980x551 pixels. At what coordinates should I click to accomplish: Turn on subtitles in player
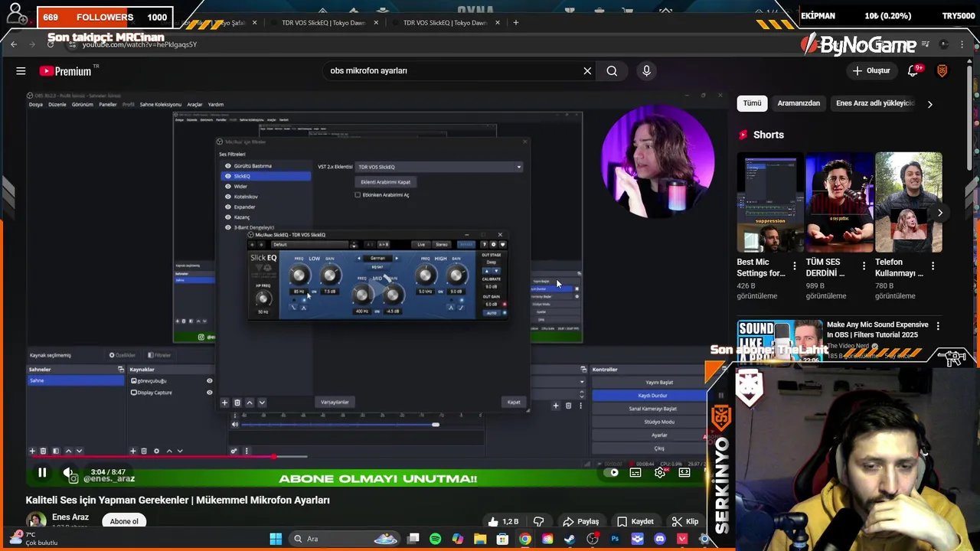[x=635, y=473]
